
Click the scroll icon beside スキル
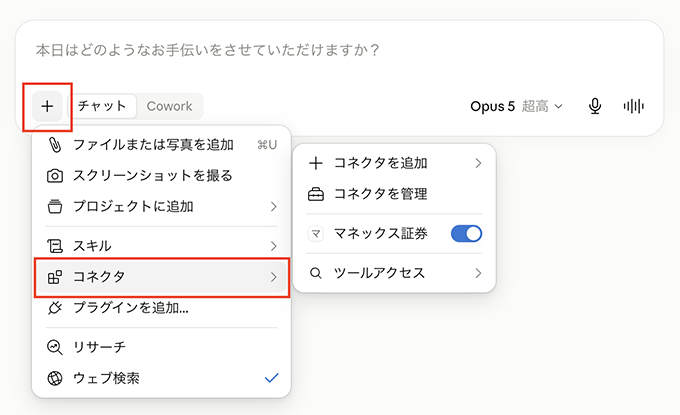pyautogui.click(x=55, y=246)
